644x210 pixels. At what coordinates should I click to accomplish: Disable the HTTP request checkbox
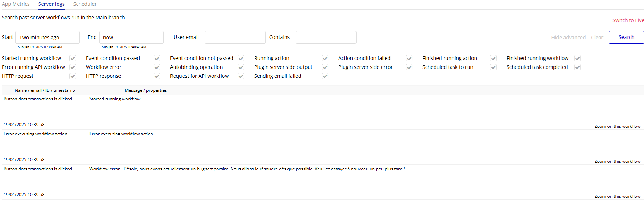73,76
